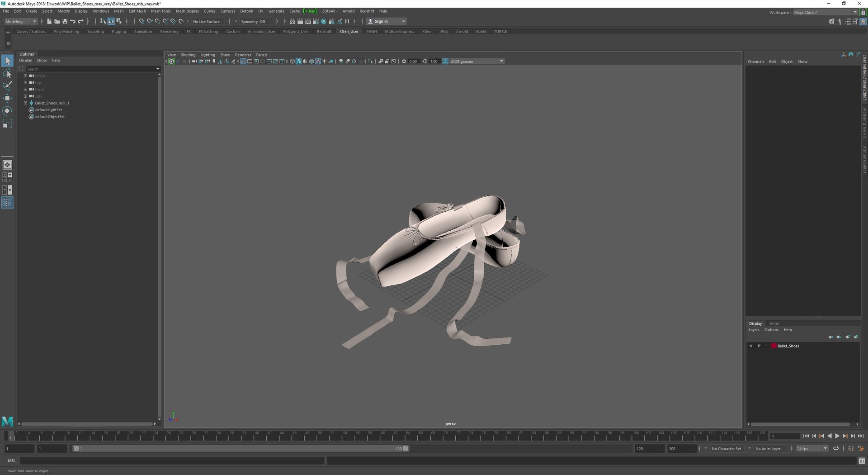Viewport: 868px width, 475px height.
Task: Open the Outliner Display menu
Action: [x=25, y=61]
